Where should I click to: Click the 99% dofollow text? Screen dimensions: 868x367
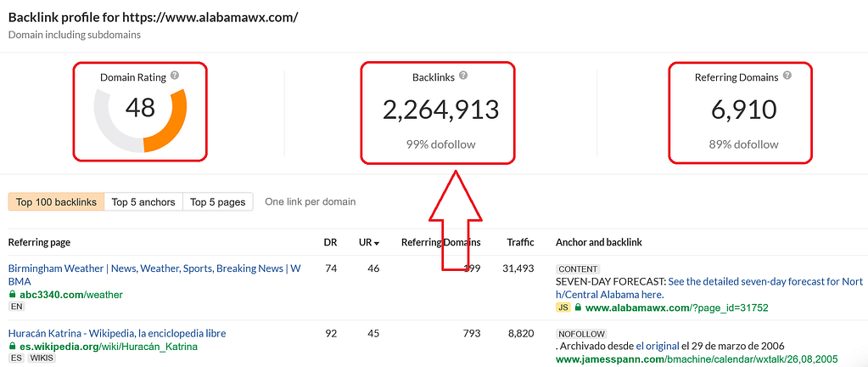[440, 144]
